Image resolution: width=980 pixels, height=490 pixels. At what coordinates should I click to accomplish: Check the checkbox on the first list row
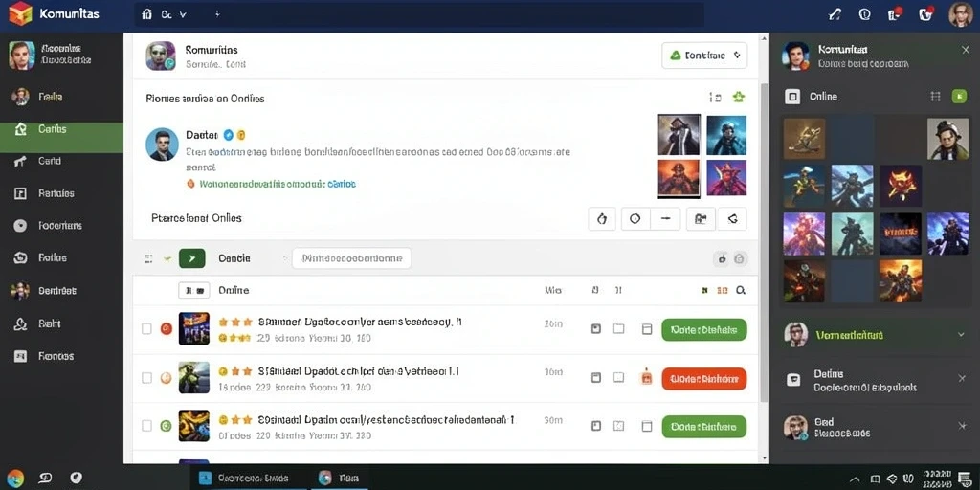pyautogui.click(x=146, y=329)
